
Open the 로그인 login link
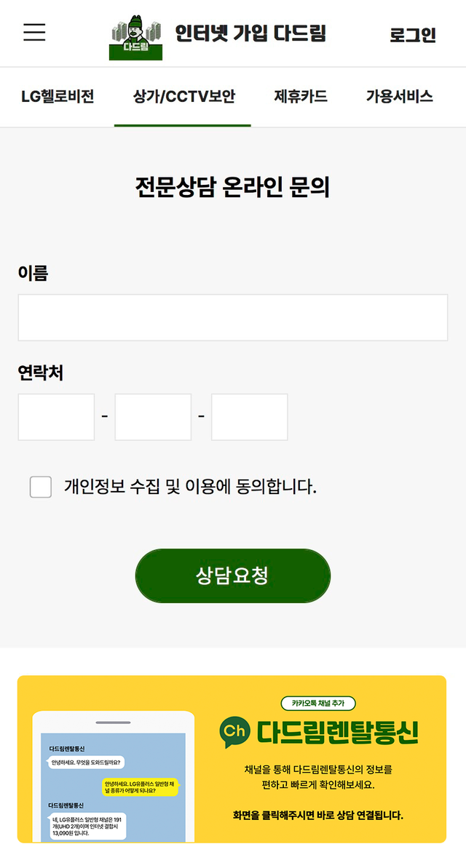412,35
